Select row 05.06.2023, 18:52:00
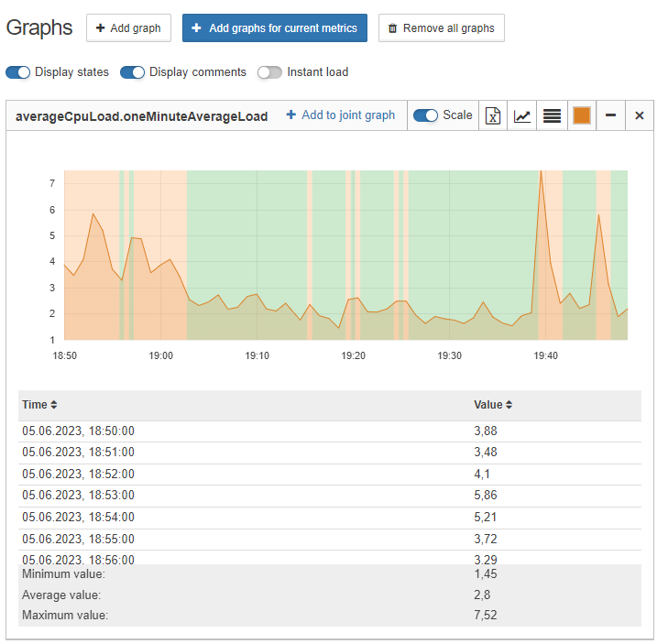Screen dimensions: 668x644 (330, 474)
